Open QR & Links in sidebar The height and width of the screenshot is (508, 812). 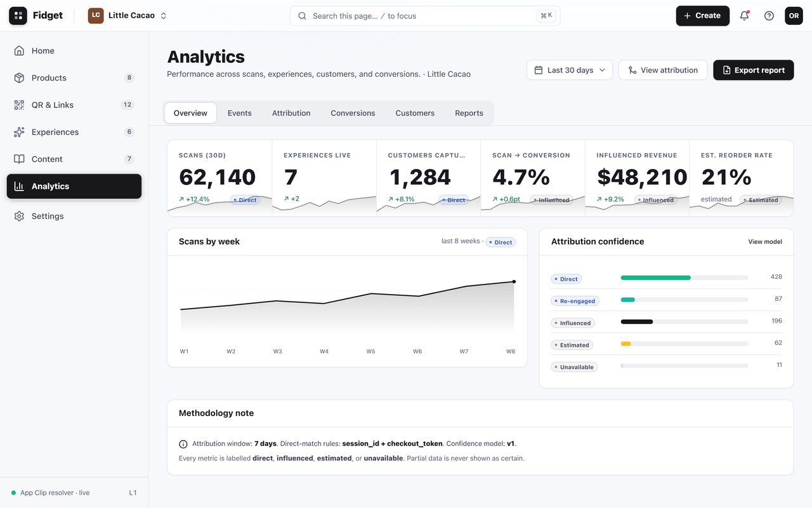[x=74, y=105]
